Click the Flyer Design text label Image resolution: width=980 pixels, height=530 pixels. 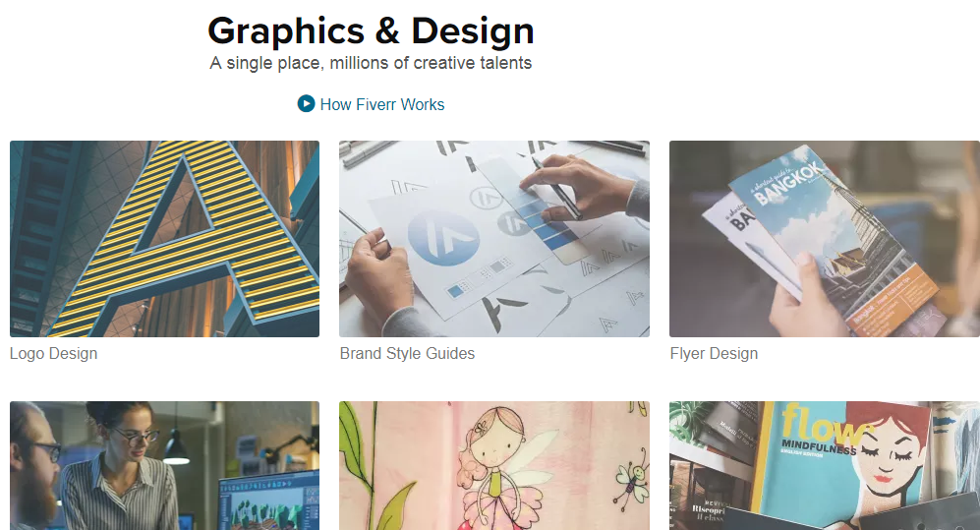[714, 353]
